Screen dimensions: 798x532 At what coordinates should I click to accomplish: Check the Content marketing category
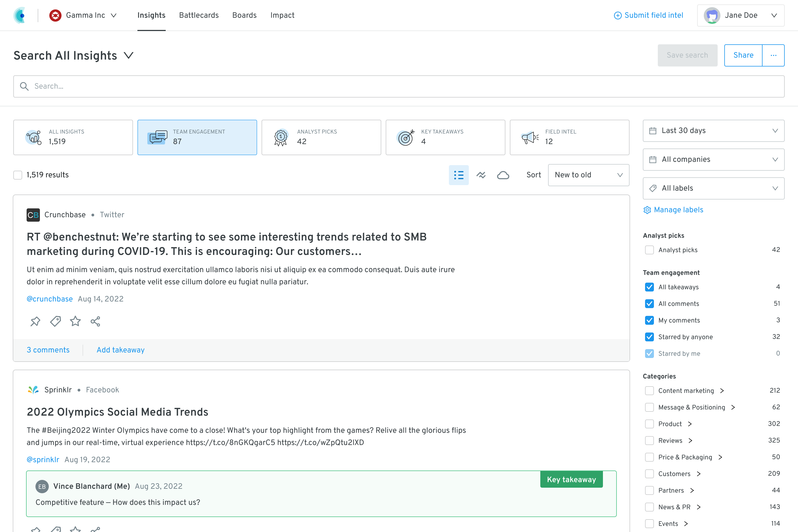click(649, 390)
